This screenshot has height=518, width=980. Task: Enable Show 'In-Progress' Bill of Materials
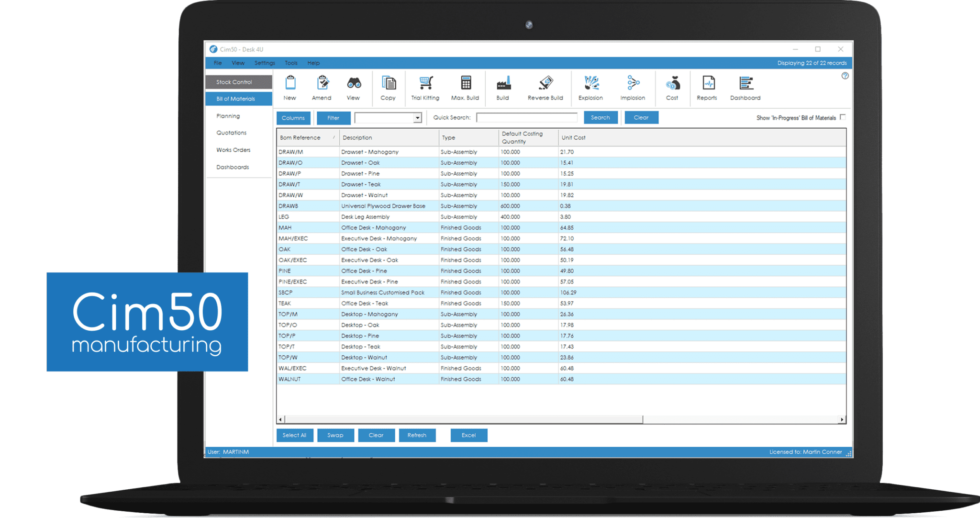tap(842, 118)
